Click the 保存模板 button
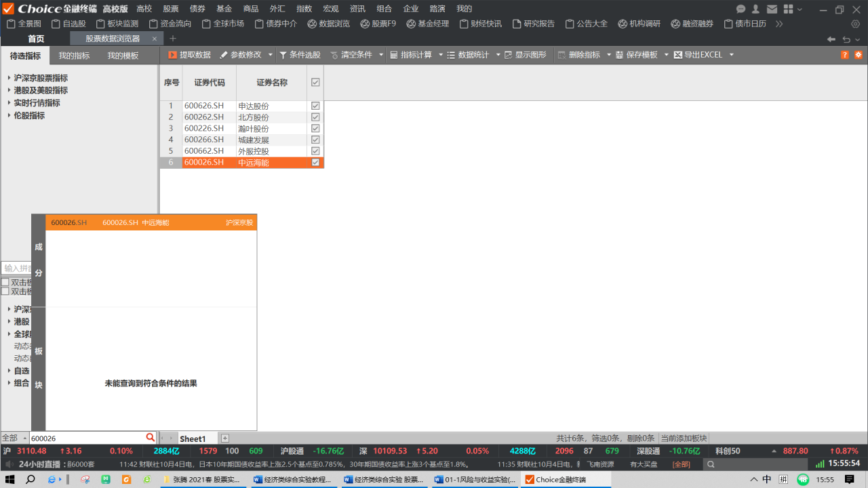The height and width of the screenshot is (488, 868). [x=637, y=55]
